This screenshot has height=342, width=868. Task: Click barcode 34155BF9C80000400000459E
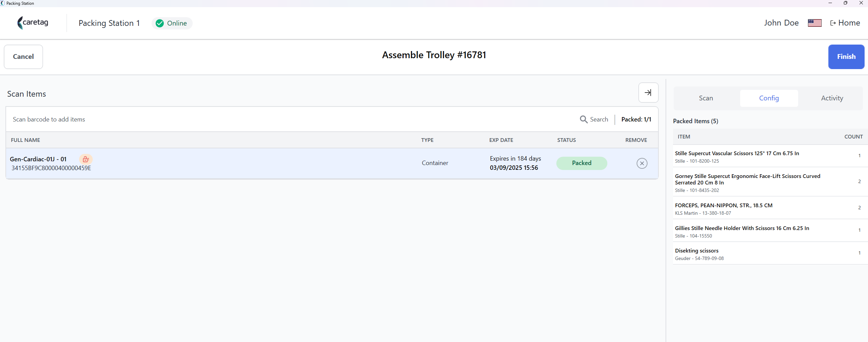pos(51,168)
